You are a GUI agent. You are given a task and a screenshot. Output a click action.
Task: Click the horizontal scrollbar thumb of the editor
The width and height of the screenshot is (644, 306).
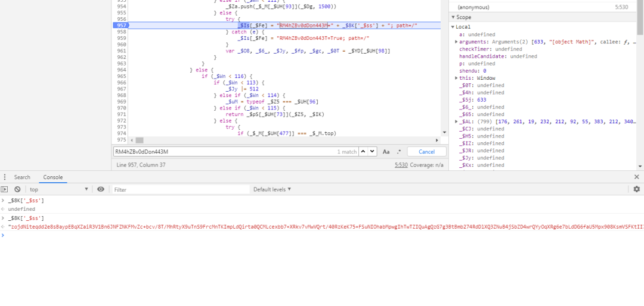140,140
